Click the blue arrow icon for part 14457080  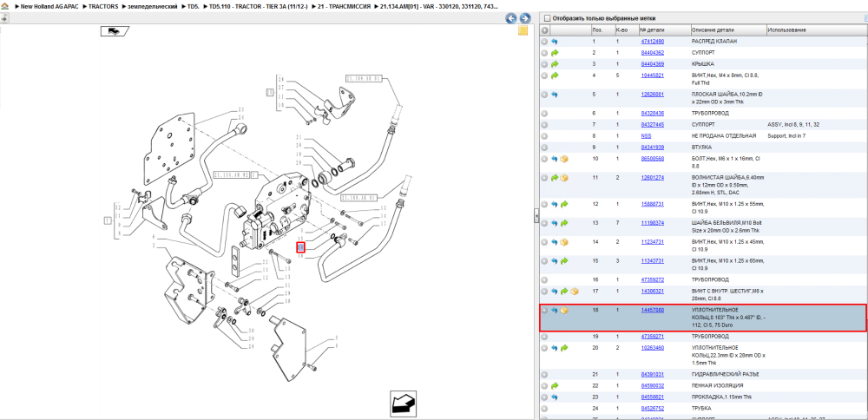(x=555, y=311)
